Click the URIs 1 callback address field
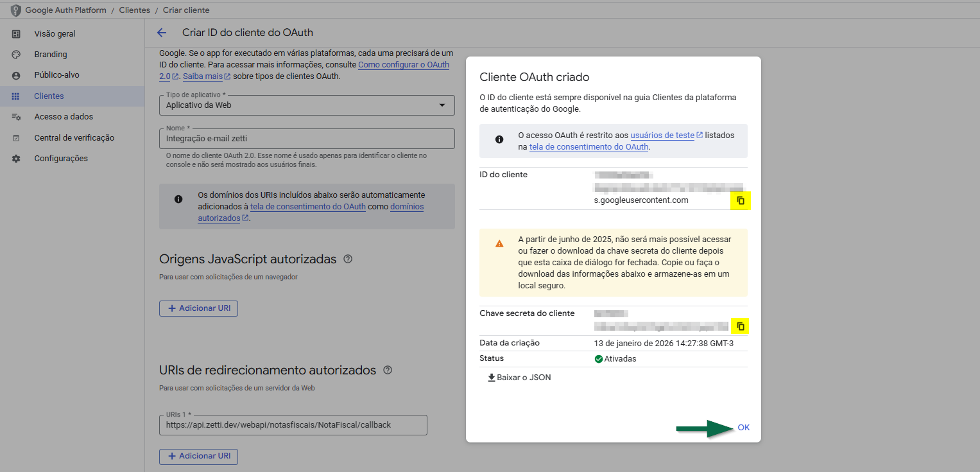The image size is (980, 472). coord(293,425)
